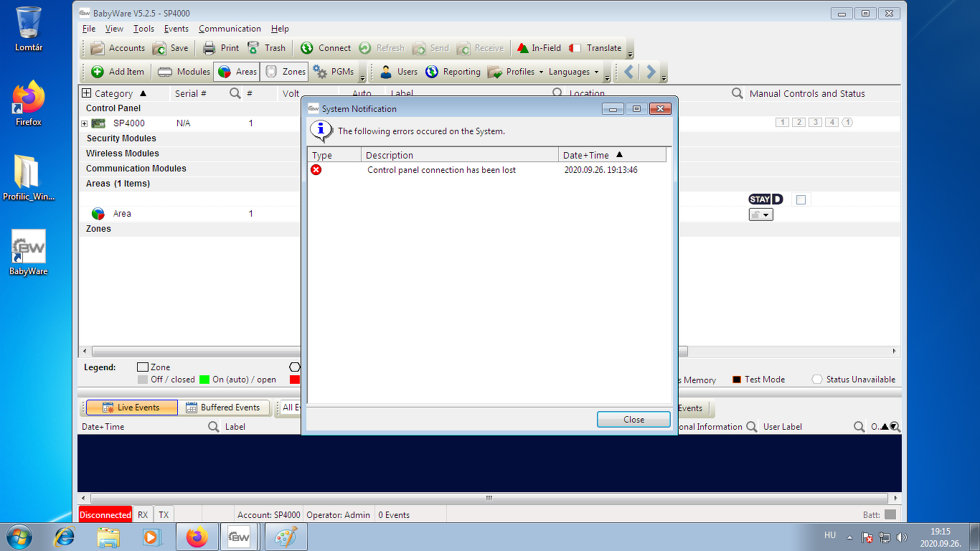Open the Reporting settings
This screenshot has width=980, height=551.
tap(453, 72)
